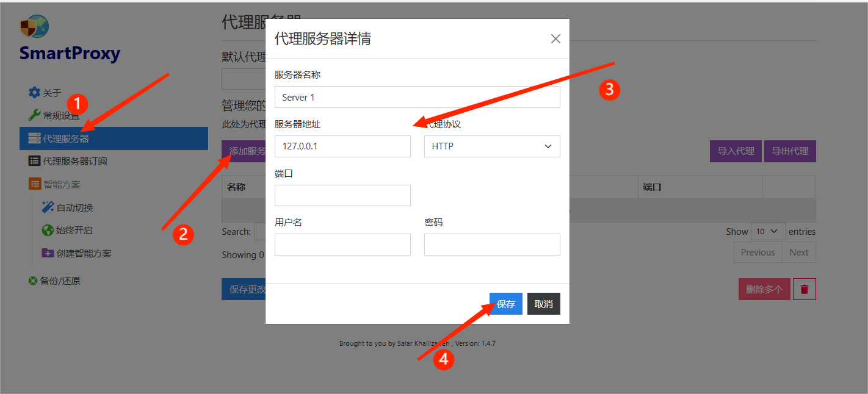Close the 代理服务器详情 dialog
Viewport: 868px width, 394px height.
coord(555,38)
